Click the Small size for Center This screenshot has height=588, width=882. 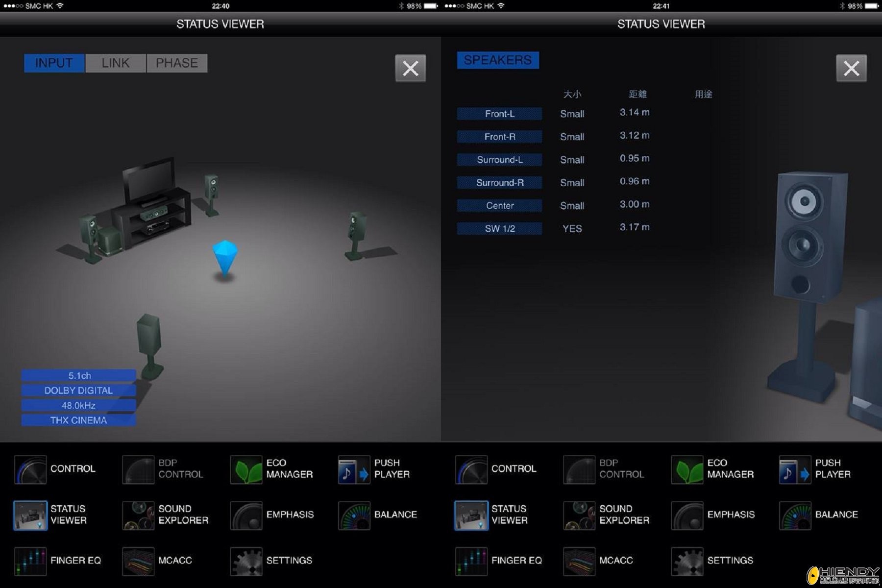572,206
